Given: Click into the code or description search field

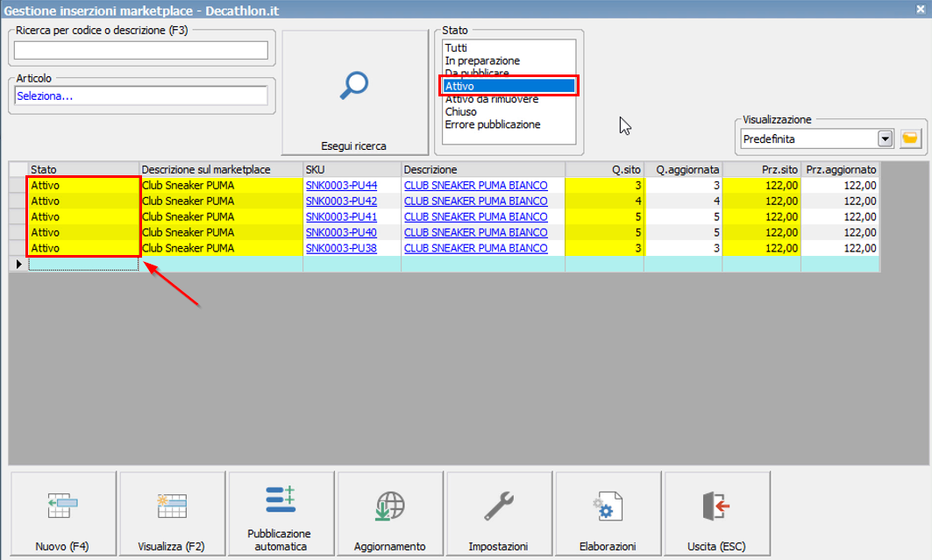Looking at the screenshot, I should (140, 50).
